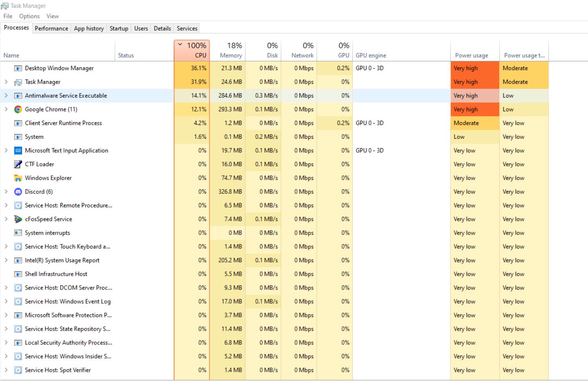The width and height of the screenshot is (588, 382).
Task: Click the Discord process icon
Action: 18,192
